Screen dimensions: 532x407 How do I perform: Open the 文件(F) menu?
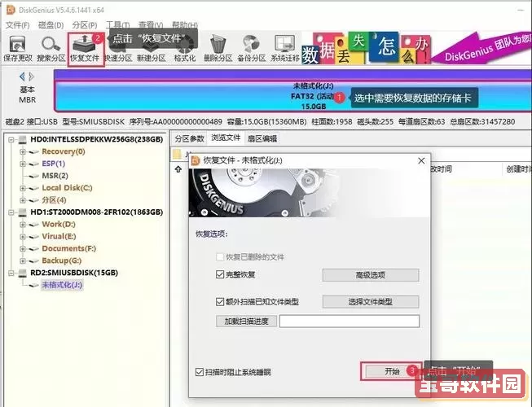click(18, 24)
